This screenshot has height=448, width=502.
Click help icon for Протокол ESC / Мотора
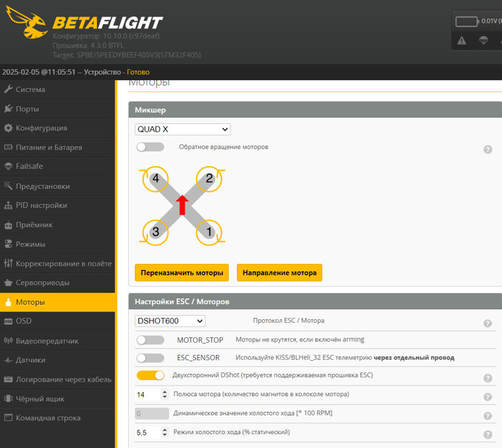487,323
